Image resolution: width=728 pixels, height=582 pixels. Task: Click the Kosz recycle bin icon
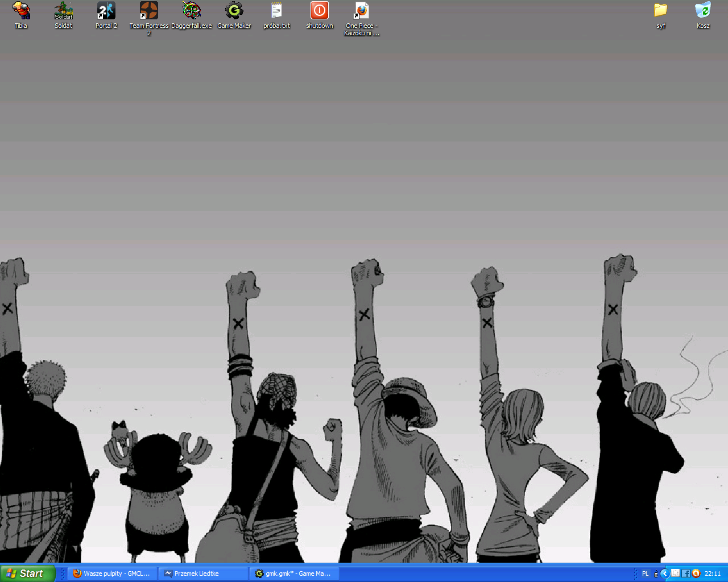tap(703, 11)
